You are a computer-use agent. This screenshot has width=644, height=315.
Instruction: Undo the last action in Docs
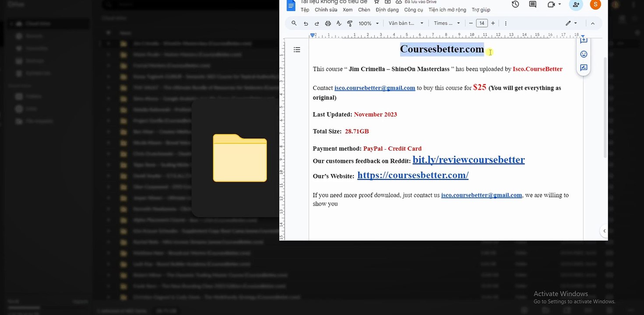[306, 23]
